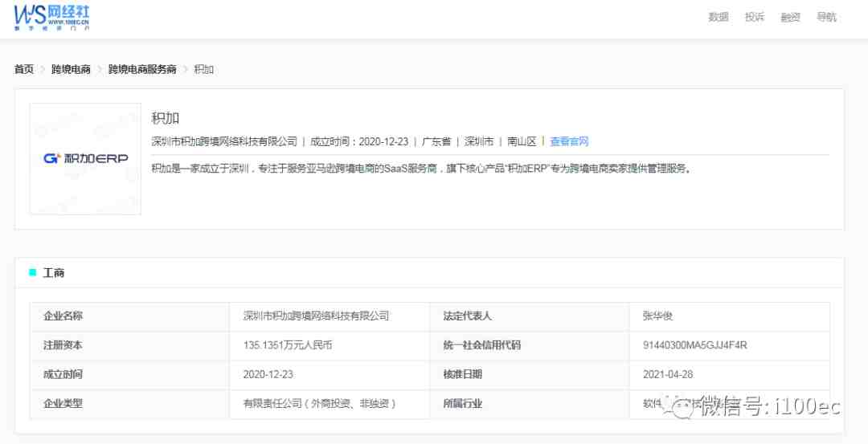Go to 首页 breadcrumb link
This screenshot has width=868, height=444.
tap(24, 69)
